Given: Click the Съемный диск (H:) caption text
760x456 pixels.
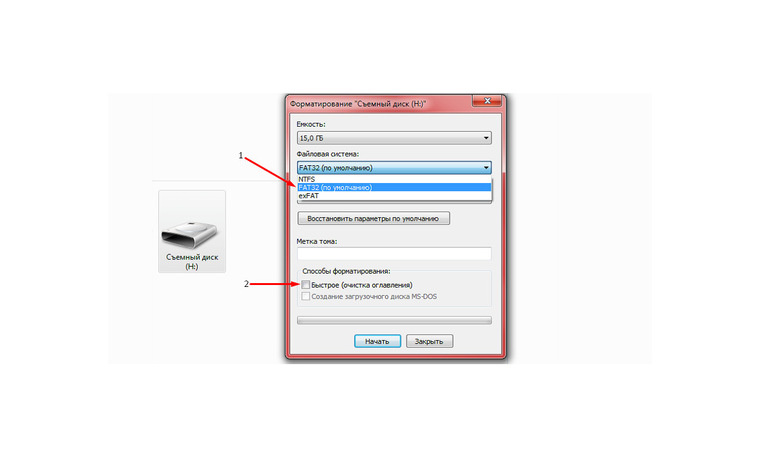Looking at the screenshot, I should [192, 262].
